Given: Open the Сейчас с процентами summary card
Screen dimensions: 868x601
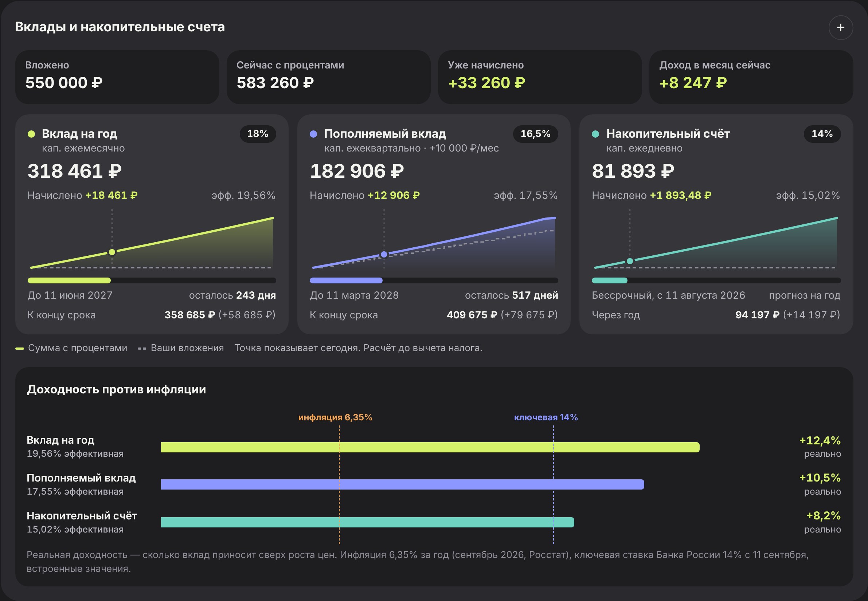Looking at the screenshot, I should 329,77.
